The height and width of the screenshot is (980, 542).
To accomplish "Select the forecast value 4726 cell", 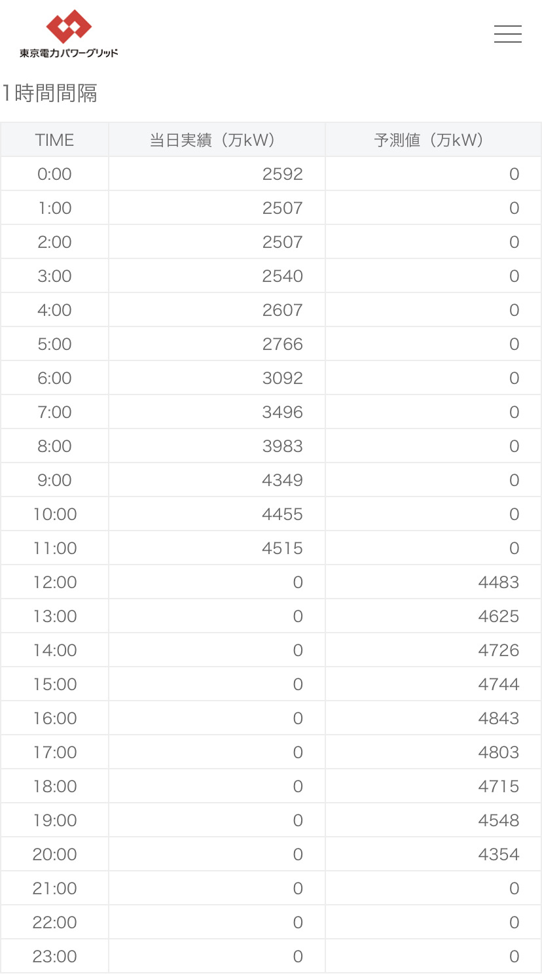I will pyautogui.click(x=433, y=650).
